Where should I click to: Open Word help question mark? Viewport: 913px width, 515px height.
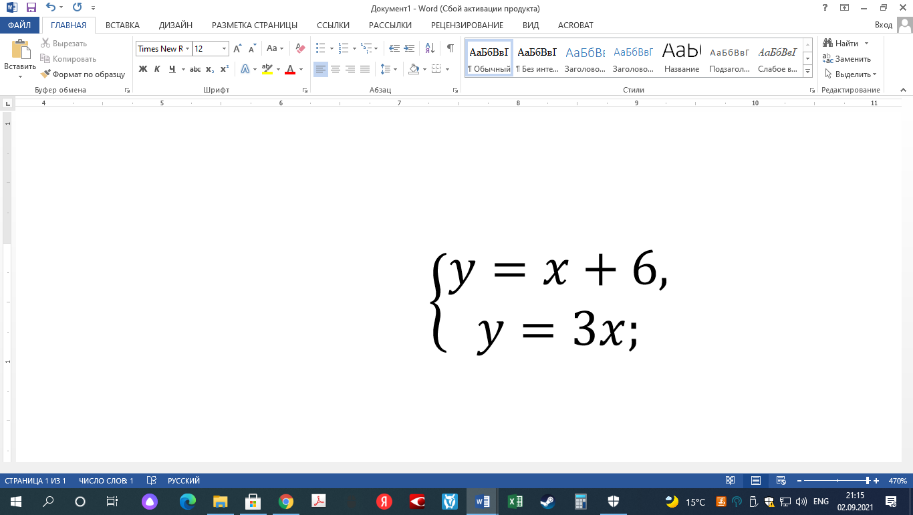(824, 8)
